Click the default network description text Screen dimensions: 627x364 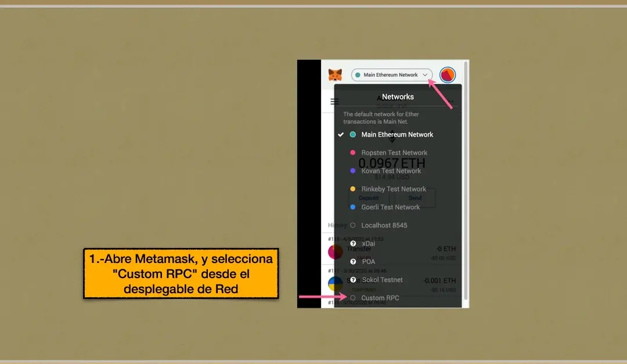(x=381, y=118)
